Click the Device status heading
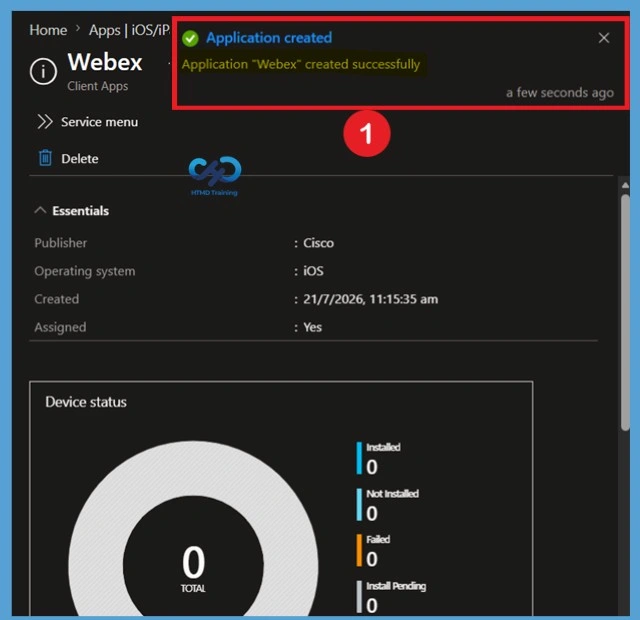 (x=86, y=402)
